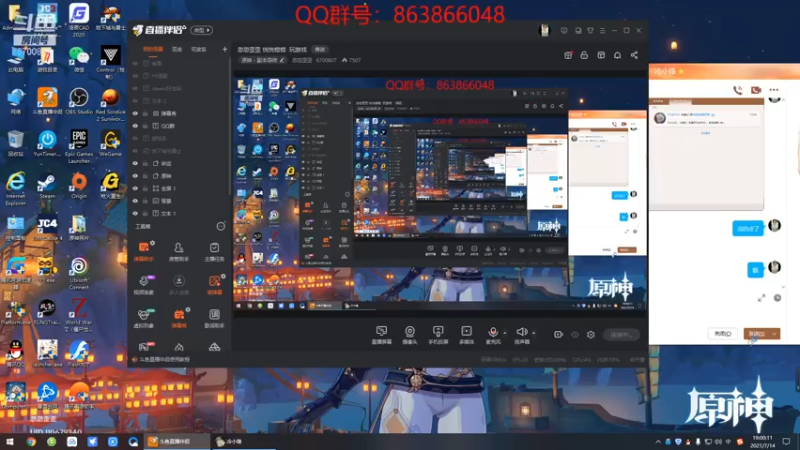The height and width of the screenshot is (450, 800).
Task: Open the Steam desktop shortcut
Action: 47,186
